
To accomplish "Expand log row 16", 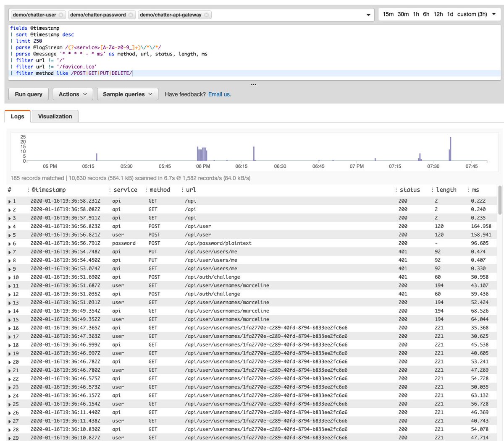I will tap(10, 328).
